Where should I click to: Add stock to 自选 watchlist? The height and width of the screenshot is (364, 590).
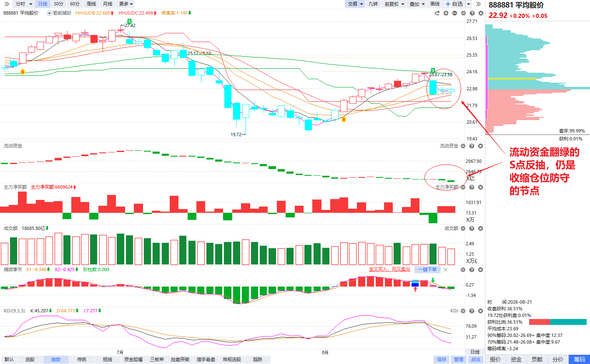[x=454, y=4]
